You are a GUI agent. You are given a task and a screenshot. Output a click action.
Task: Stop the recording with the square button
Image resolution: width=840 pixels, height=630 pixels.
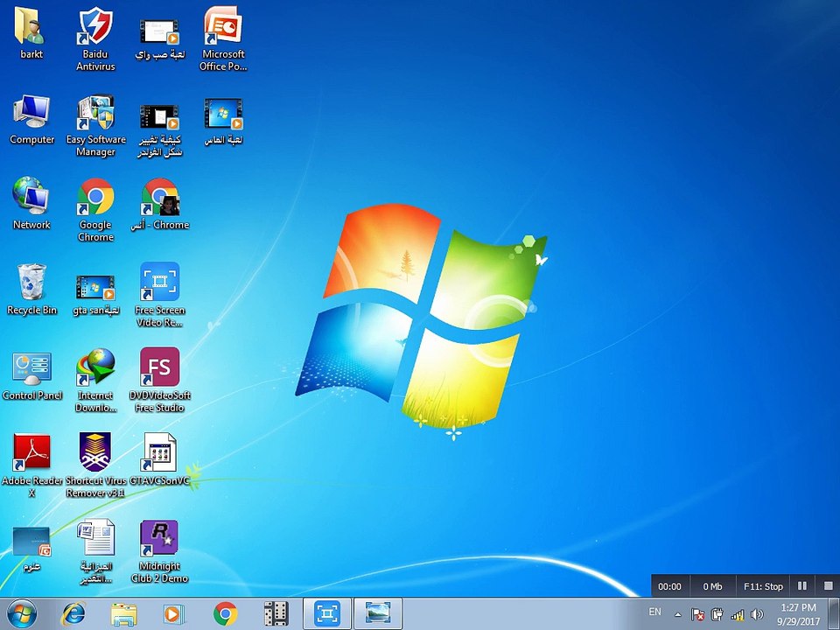(828, 586)
